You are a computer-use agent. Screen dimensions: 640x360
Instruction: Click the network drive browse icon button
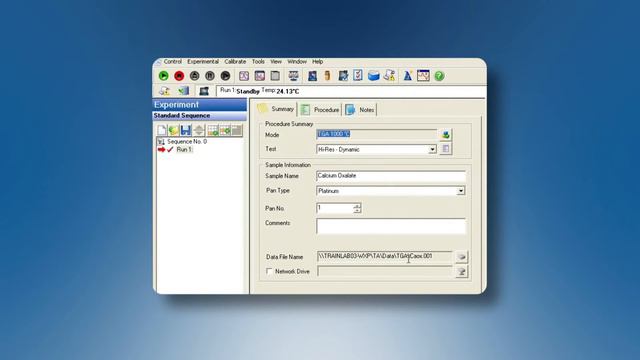(461, 271)
